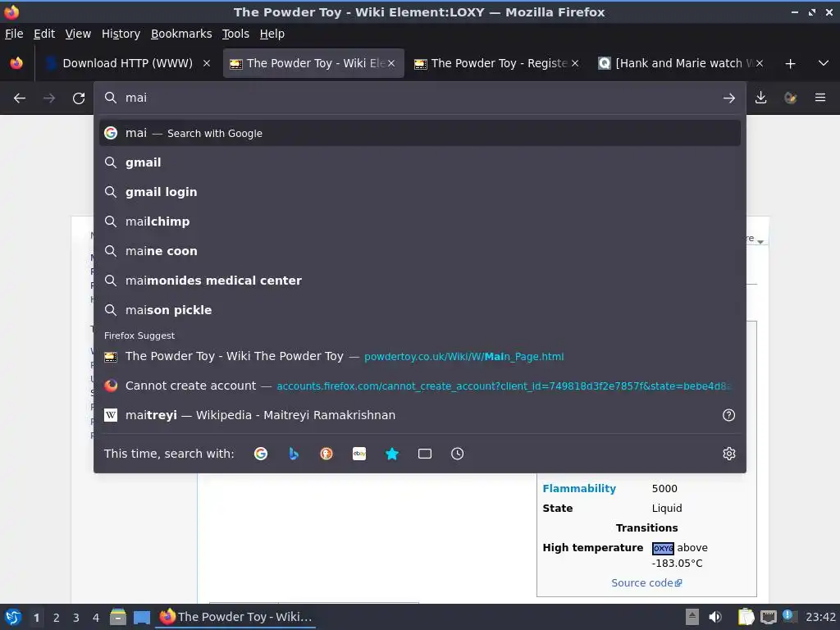Screen dimensions: 840x630
Task: Open the Flammability link in the infobox
Action: (579, 489)
